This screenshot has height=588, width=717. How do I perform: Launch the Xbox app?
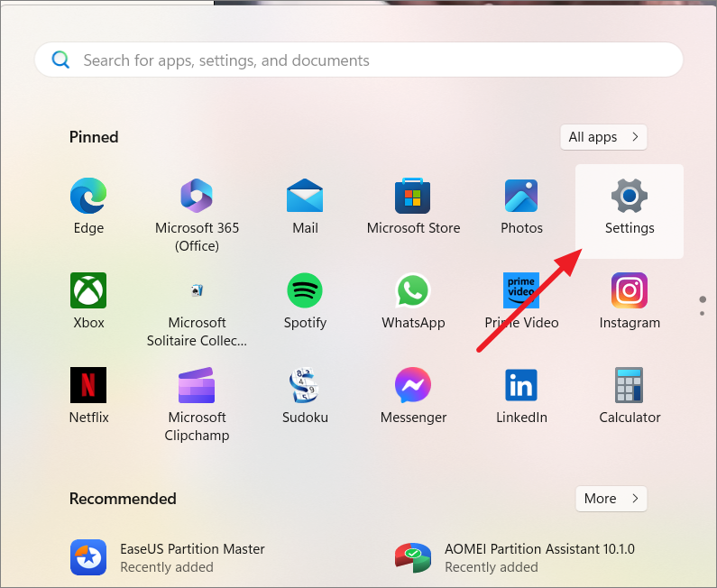tap(88, 300)
